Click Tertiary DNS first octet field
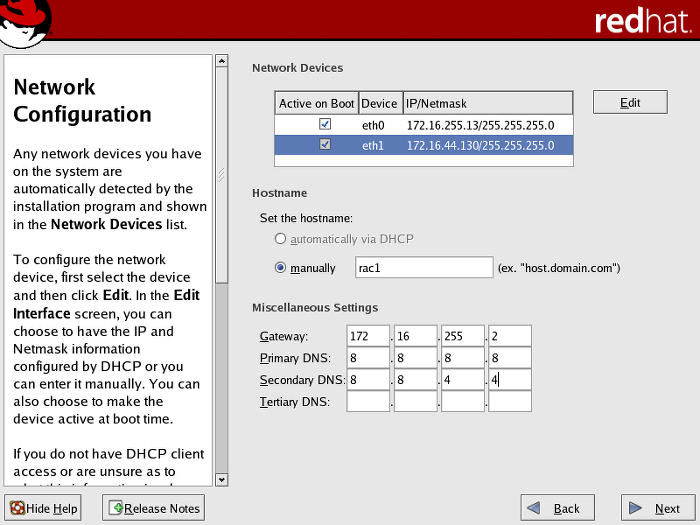The width and height of the screenshot is (700, 525). [368, 401]
